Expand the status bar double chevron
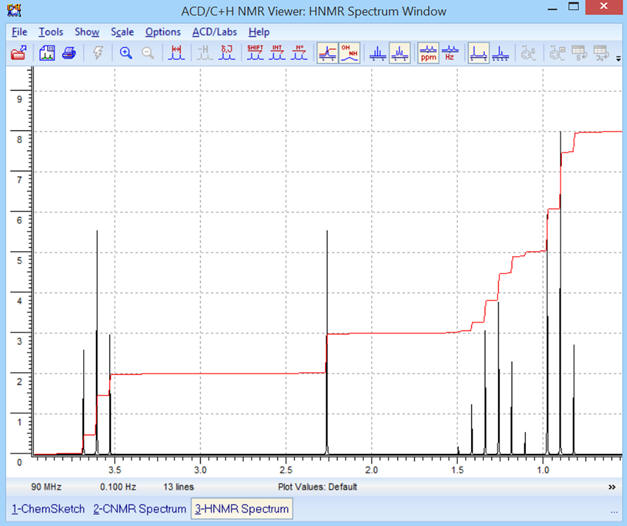The height and width of the screenshot is (526, 627). point(612,487)
